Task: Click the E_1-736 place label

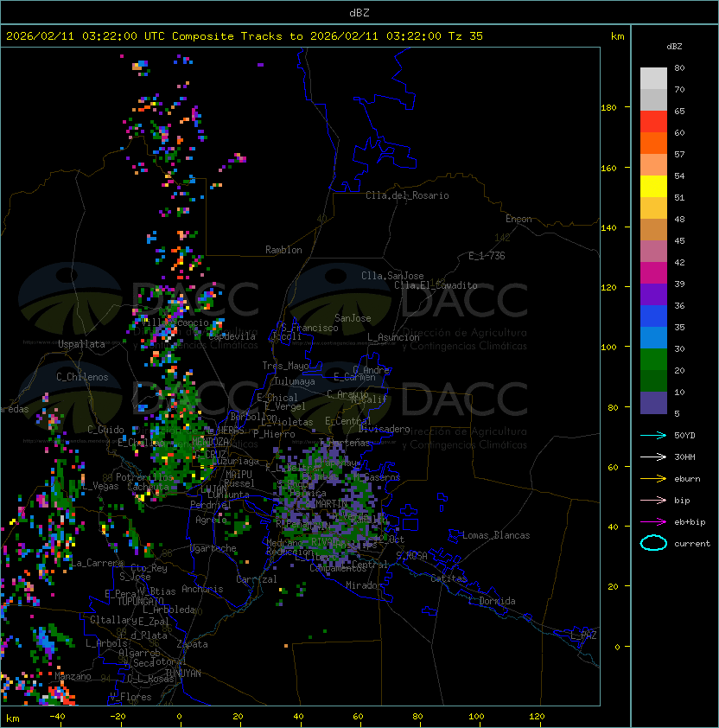Action: pyautogui.click(x=487, y=256)
